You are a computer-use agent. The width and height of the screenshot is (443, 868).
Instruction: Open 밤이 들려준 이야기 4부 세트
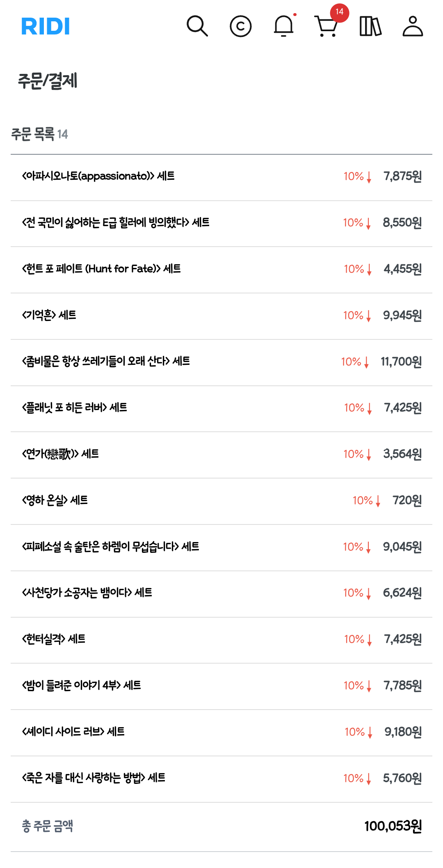[82, 685]
